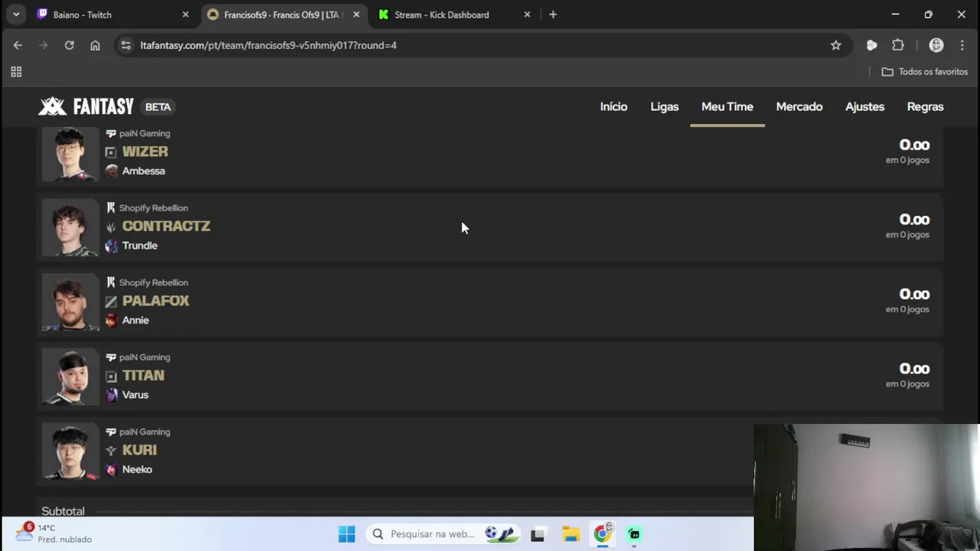This screenshot has height=551, width=980.
Task: Open the tab search dropdown arrow
Action: pos(16,15)
